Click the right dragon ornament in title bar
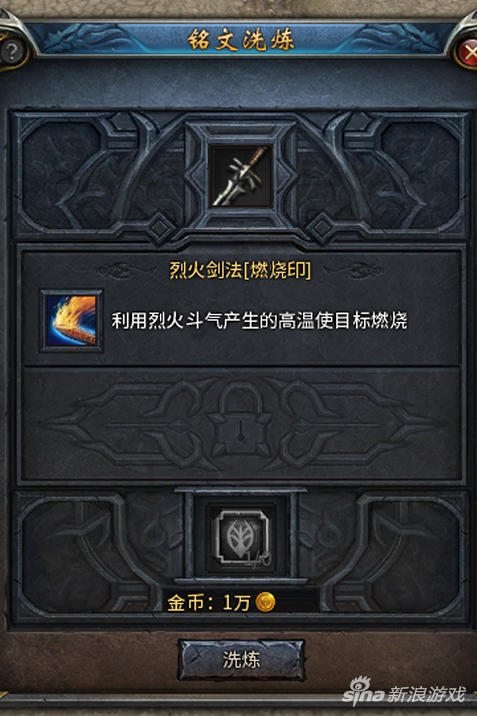 coord(393,39)
